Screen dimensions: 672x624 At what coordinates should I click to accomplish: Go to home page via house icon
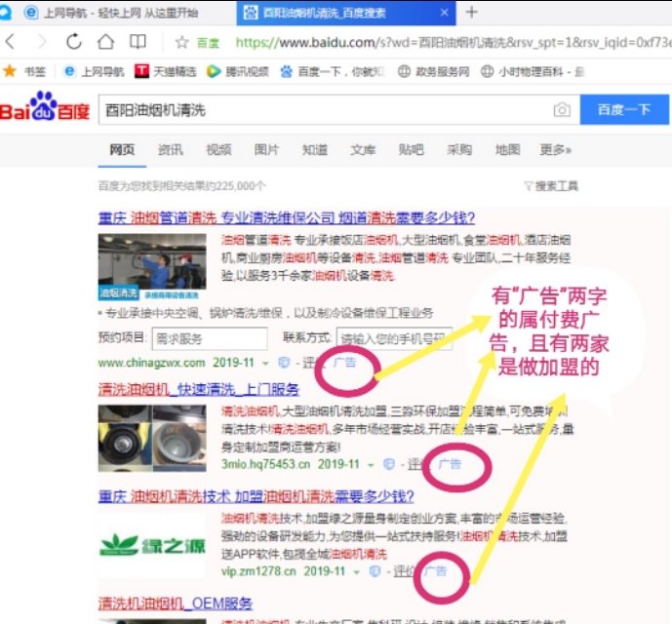coord(105,42)
